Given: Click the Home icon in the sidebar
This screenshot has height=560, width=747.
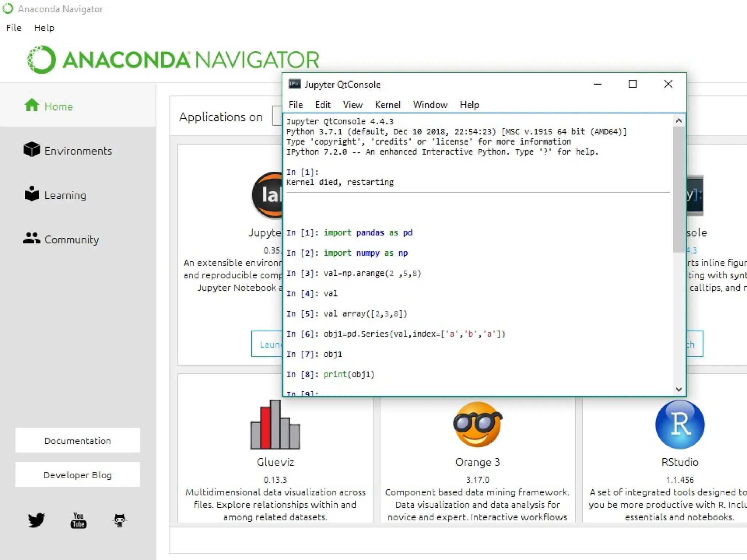Looking at the screenshot, I should coord(32,105).
